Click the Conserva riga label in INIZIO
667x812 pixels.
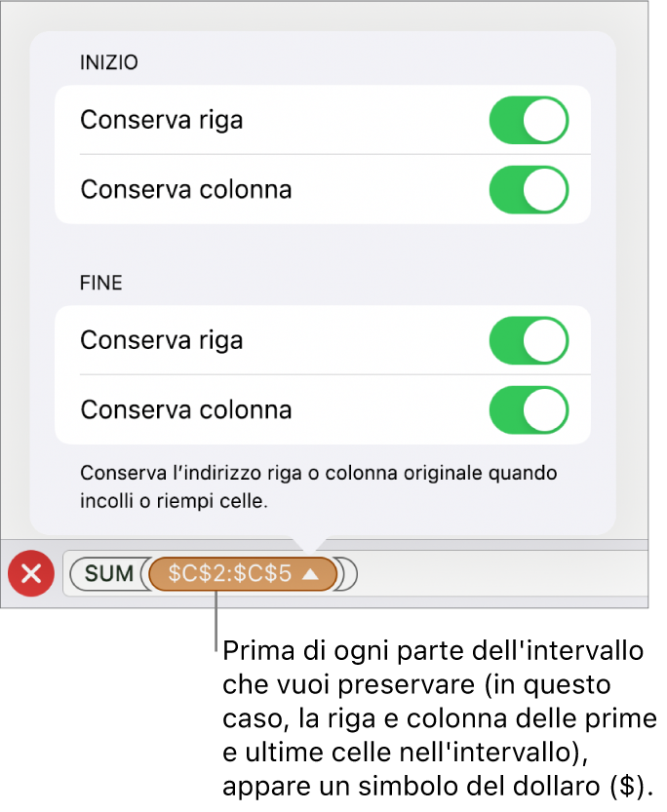(x=162, y=120)
